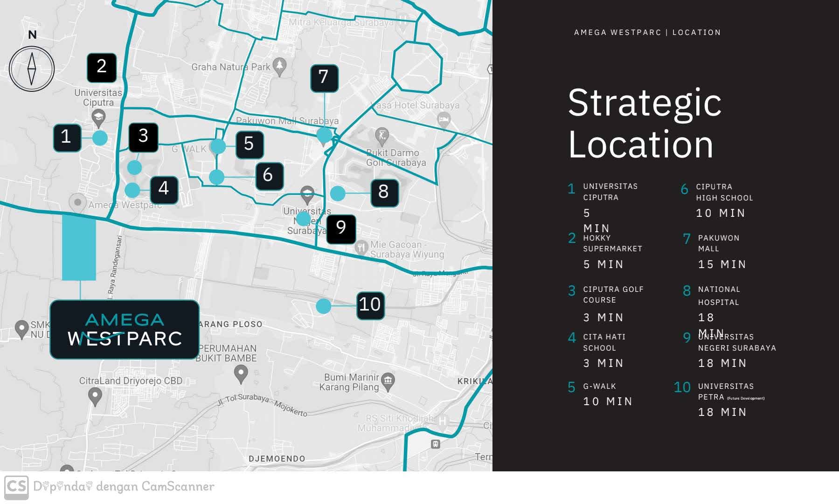This screenshot has height=504, width=839.
Task: Click the CitraLand Driyorejo CBD location pin
Action: coord(95,397)
